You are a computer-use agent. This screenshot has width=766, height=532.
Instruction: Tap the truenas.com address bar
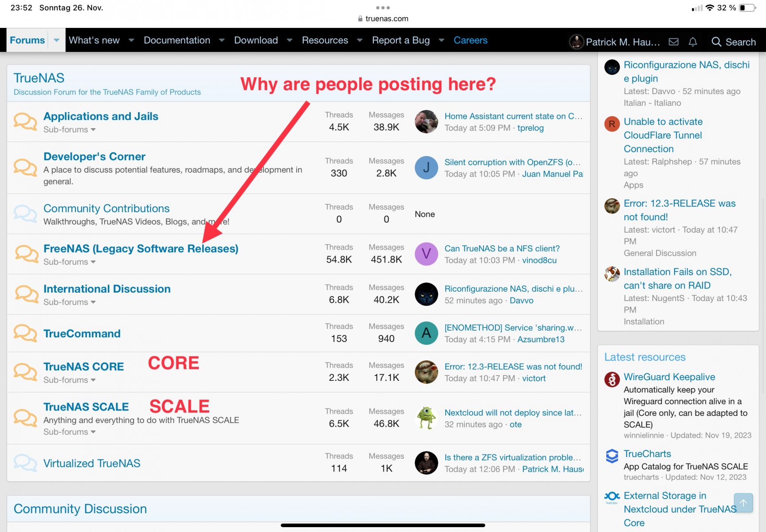click(383, 19)
